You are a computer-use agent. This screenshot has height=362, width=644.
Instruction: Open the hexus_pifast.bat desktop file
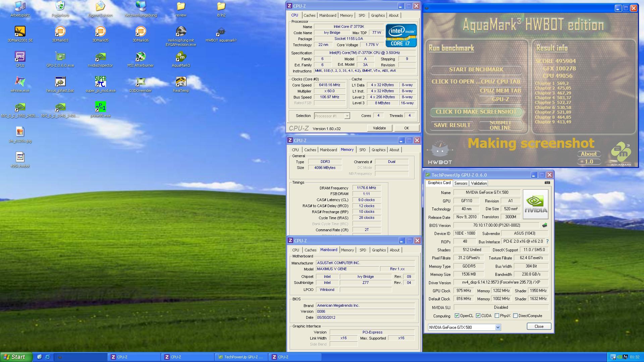pyautogui.click(x=60, y=84)
